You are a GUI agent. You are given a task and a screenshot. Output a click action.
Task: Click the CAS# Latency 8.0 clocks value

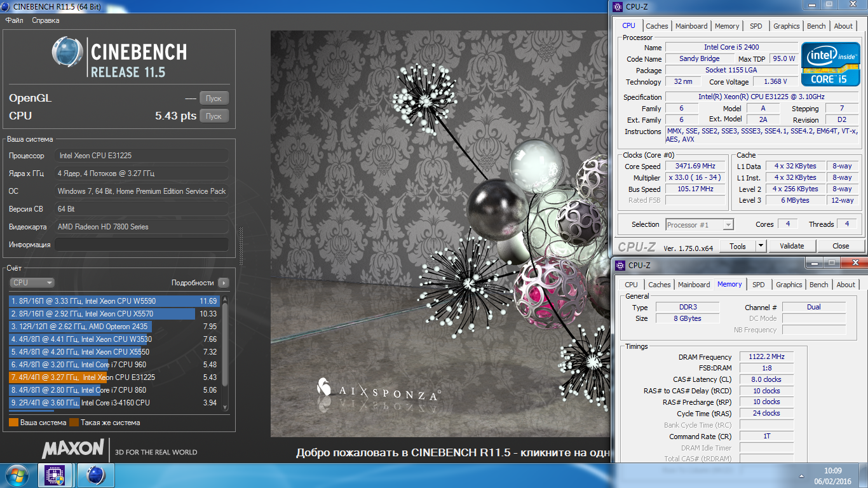[766, 379]
